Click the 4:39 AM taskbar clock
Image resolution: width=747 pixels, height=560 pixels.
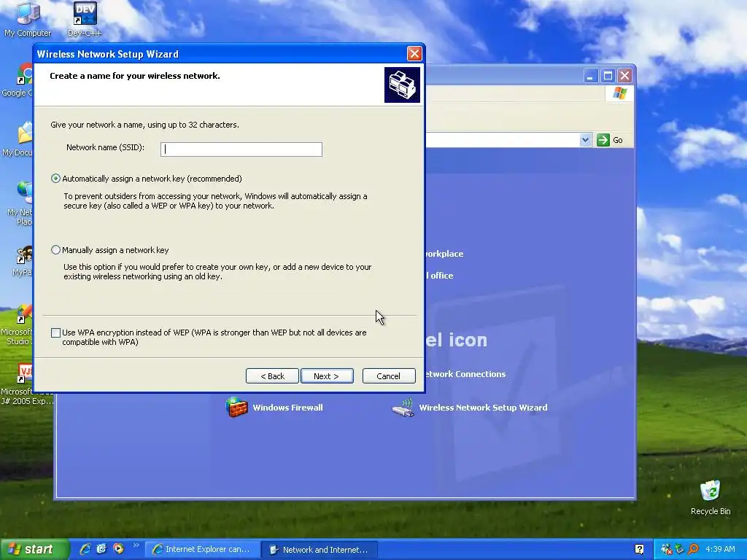point(720,550)
